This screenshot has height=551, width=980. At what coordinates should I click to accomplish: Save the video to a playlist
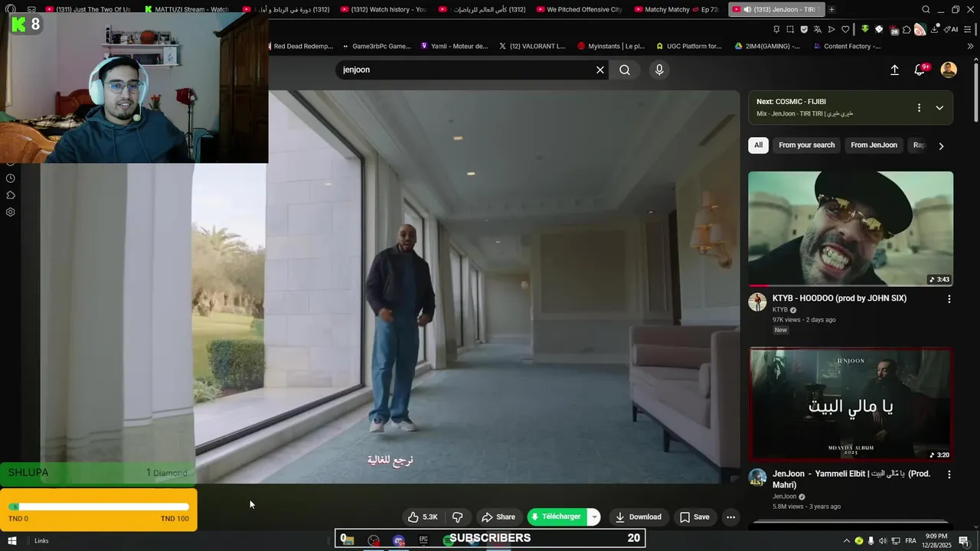coord(694,517)
